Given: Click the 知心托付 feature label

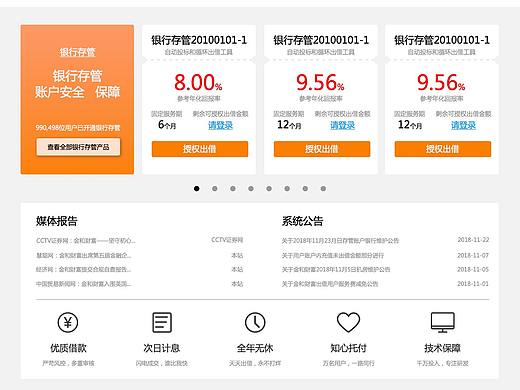Looking at the screenshot, I should (x=348, y=348).
